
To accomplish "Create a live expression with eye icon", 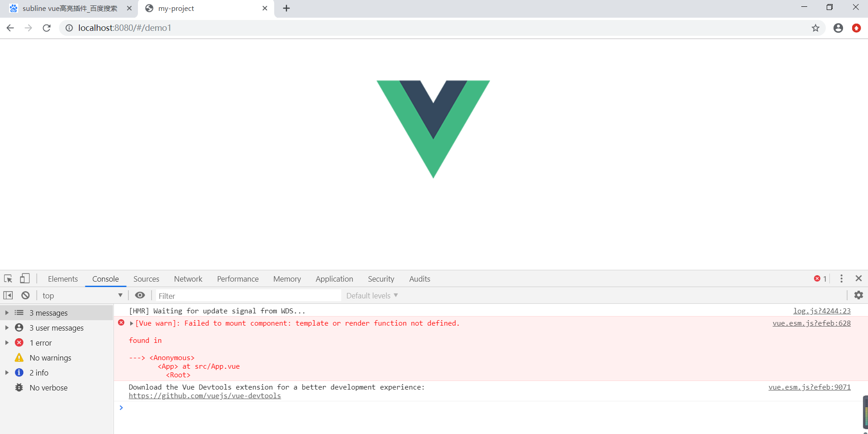I will click(140, 295).
